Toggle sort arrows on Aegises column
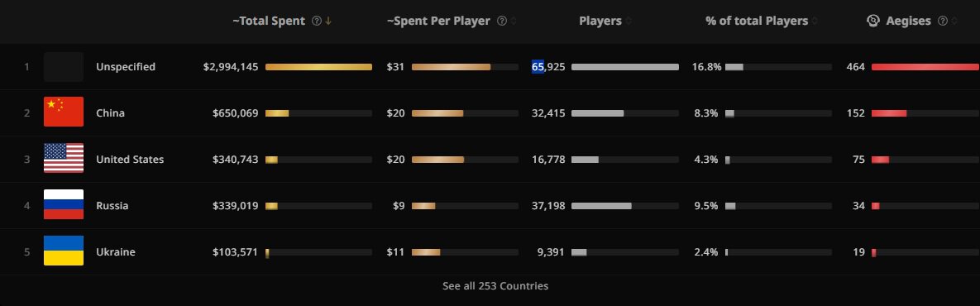 (x=954, y=22)
